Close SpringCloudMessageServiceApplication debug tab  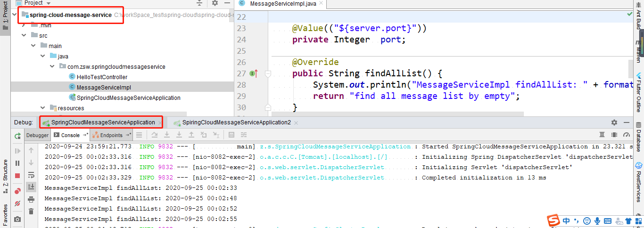(x=160, y=122)
